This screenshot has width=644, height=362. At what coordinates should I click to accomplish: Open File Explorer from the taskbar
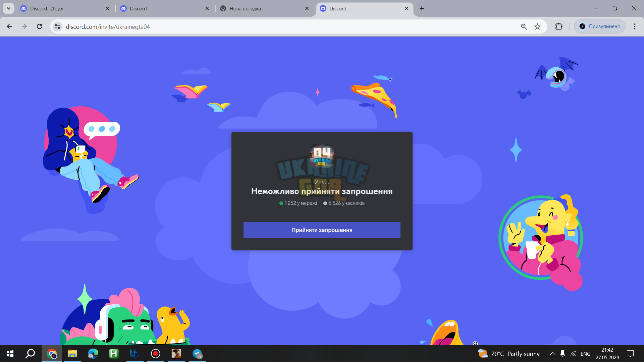coord(72,354)
